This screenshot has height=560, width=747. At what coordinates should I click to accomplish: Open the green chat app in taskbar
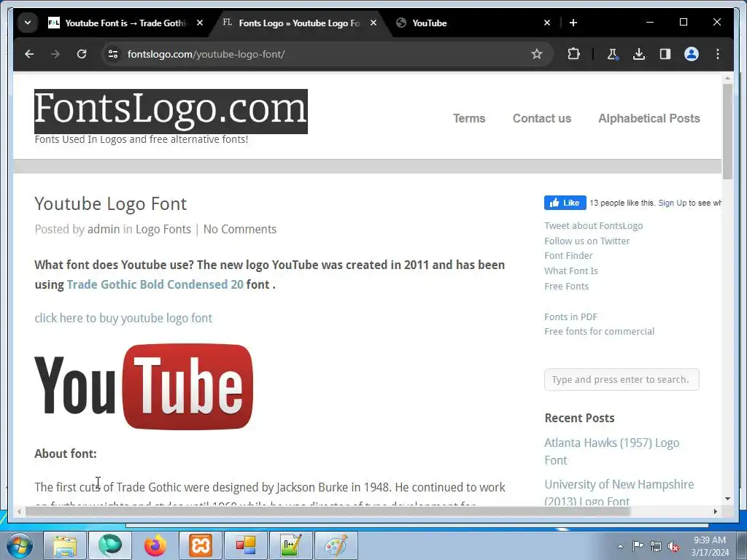coord(110,545)
